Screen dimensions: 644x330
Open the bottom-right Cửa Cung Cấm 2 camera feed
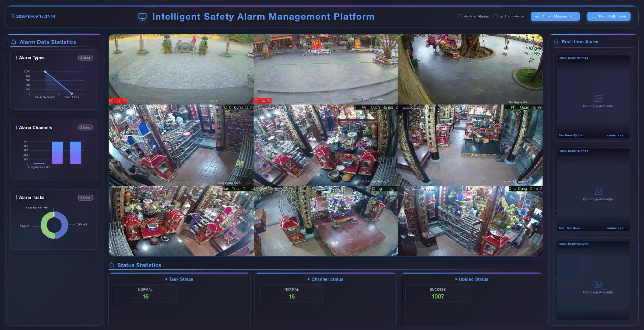(x=470, y=221)
